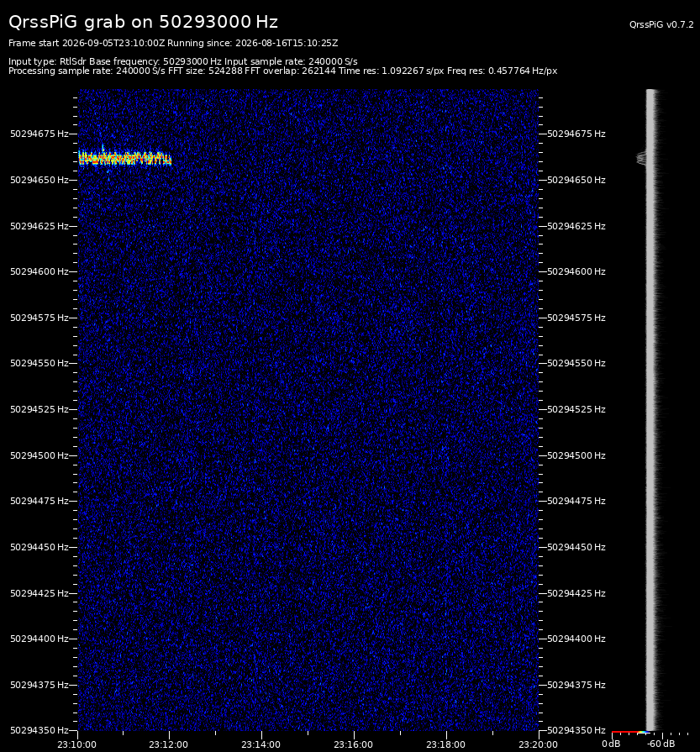Click the 50294500 Hz left axis label

pyautogui.click(x=39, y=455)
